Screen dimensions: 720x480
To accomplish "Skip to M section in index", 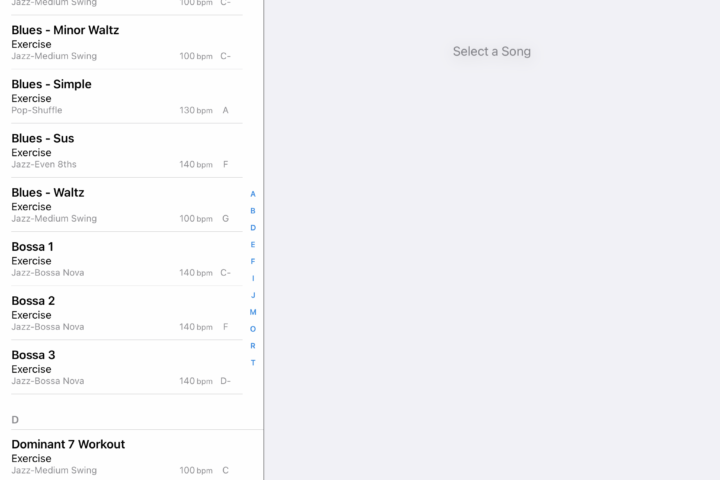I will point(253,312).
